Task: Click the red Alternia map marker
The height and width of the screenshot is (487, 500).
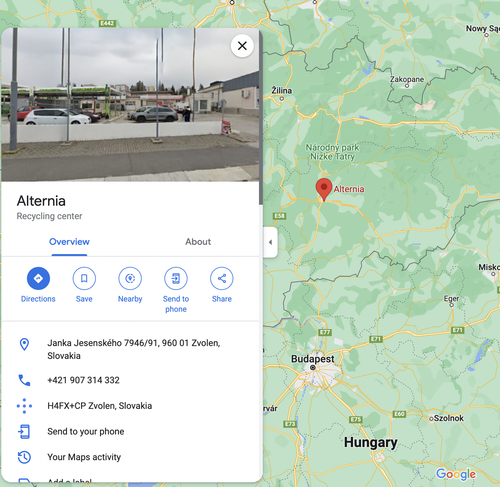Action: (324, 189)
